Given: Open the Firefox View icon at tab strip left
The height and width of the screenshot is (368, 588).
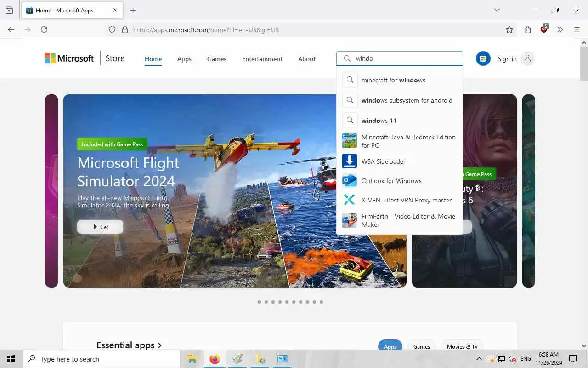Looking at the screenshot, I should tap(9, 10).
